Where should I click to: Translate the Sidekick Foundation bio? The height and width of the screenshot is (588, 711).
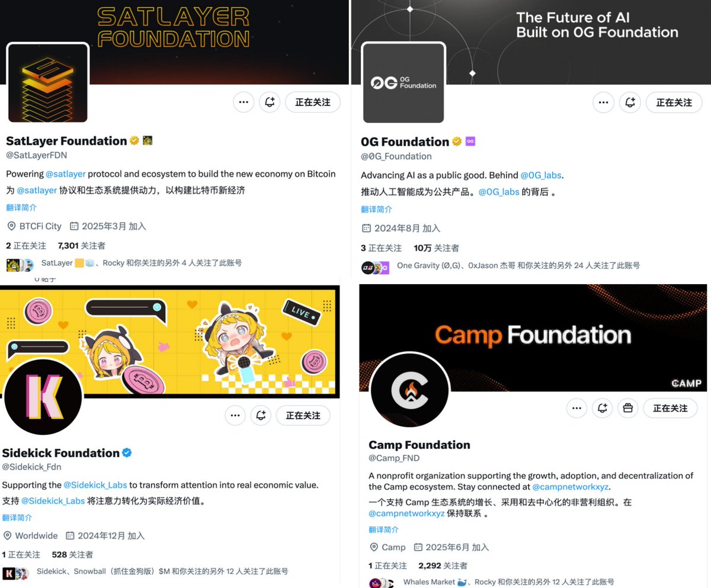coord(17,518)
